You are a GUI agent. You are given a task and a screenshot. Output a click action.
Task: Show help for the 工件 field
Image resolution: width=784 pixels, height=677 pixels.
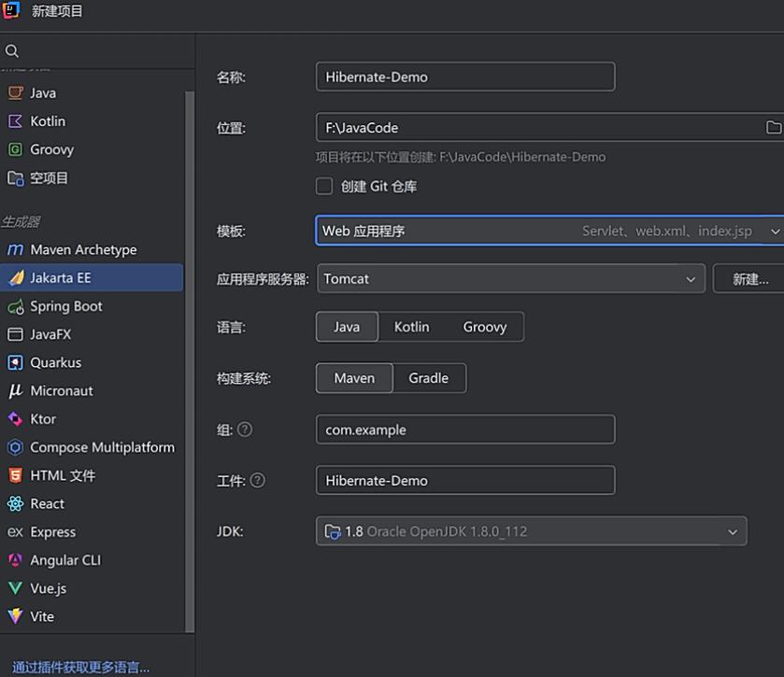(258, 481)
